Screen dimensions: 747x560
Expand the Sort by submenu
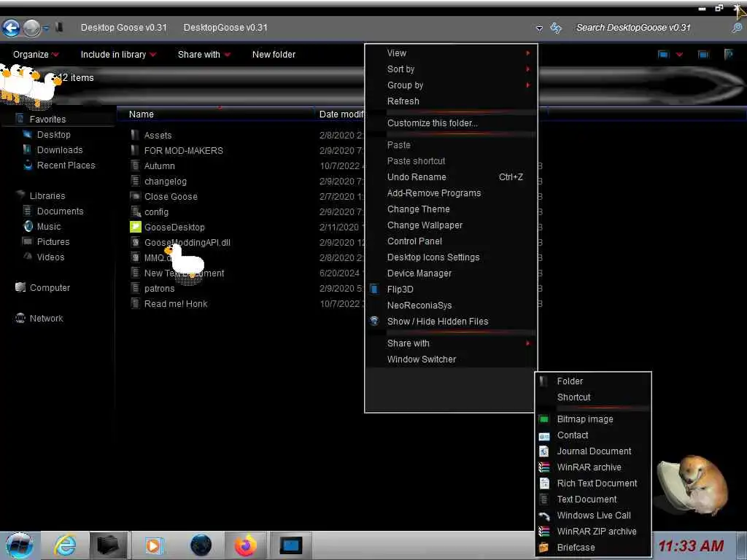(x=451, y=69)
